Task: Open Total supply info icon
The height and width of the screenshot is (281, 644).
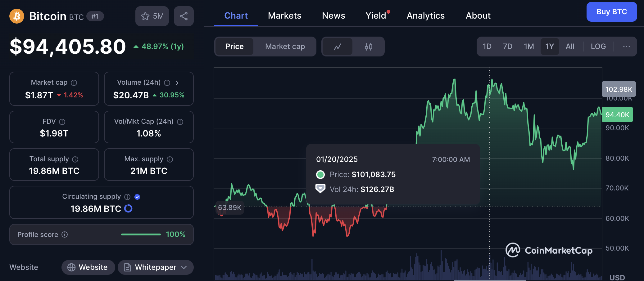Action: (x=75, y=159)
